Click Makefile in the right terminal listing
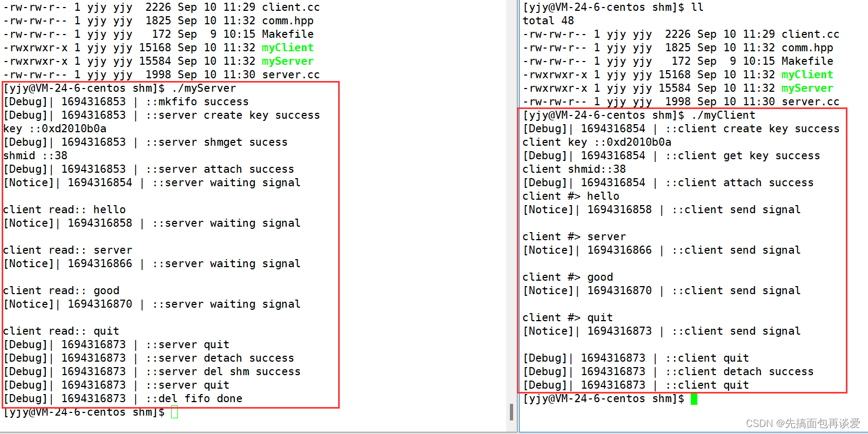The image size is (868, 434). point(807,62)
